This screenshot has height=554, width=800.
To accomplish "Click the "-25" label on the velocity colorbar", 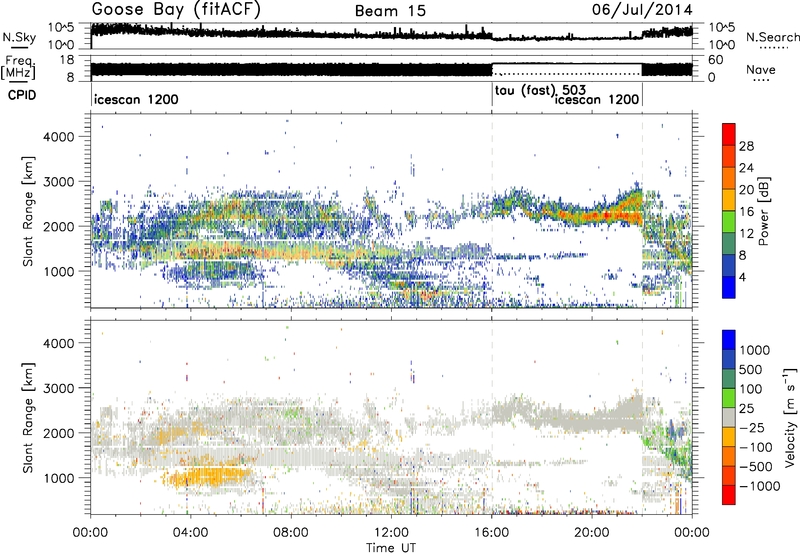I will click(752, 428).
